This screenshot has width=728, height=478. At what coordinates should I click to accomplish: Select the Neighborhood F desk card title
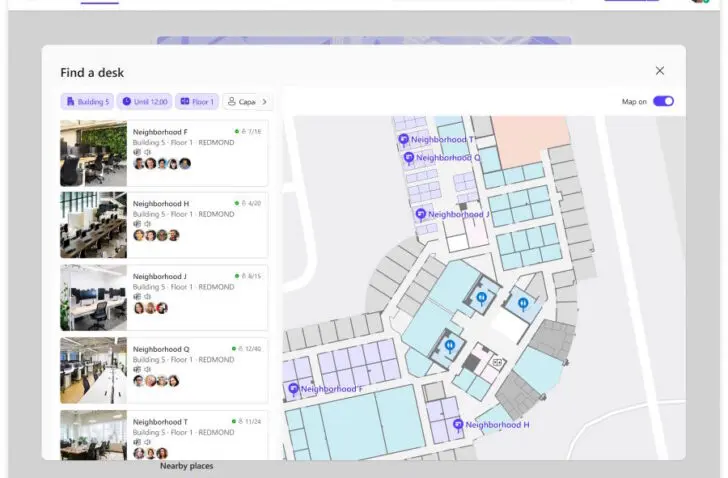click(160, 132)
